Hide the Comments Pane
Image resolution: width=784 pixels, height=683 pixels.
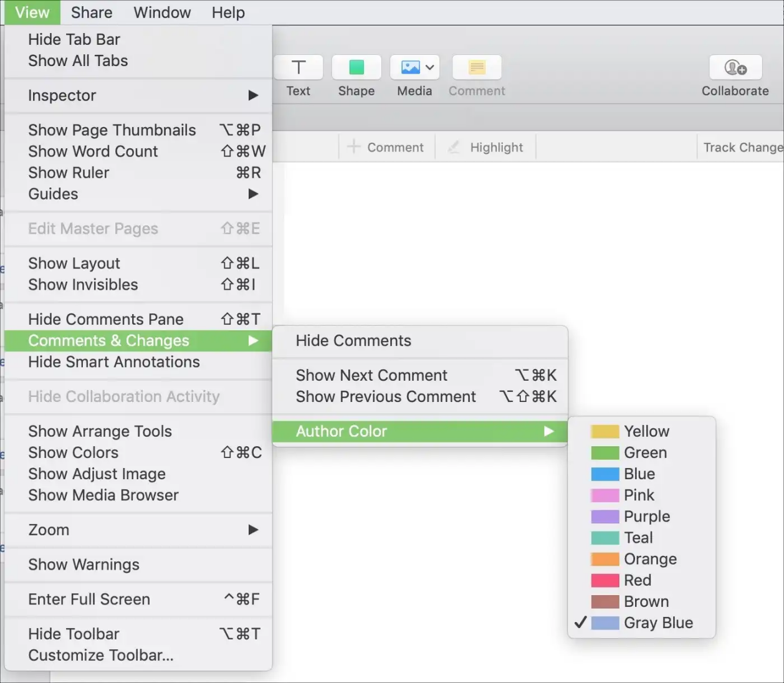(x=105, y=318)
